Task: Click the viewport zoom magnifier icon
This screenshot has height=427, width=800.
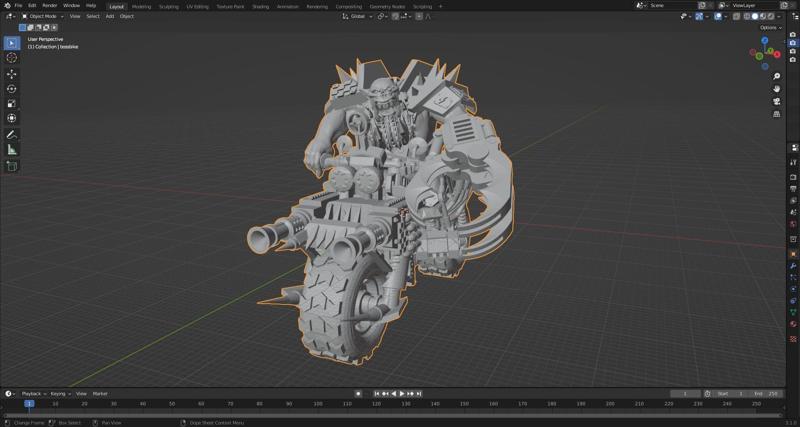Action: (x=777, y=76)
